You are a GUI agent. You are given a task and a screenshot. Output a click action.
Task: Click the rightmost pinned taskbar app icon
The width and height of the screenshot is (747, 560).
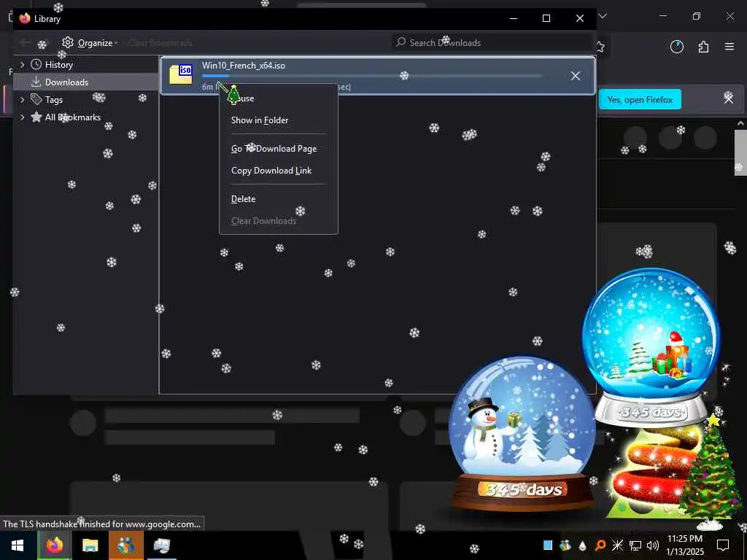(161, 545)
